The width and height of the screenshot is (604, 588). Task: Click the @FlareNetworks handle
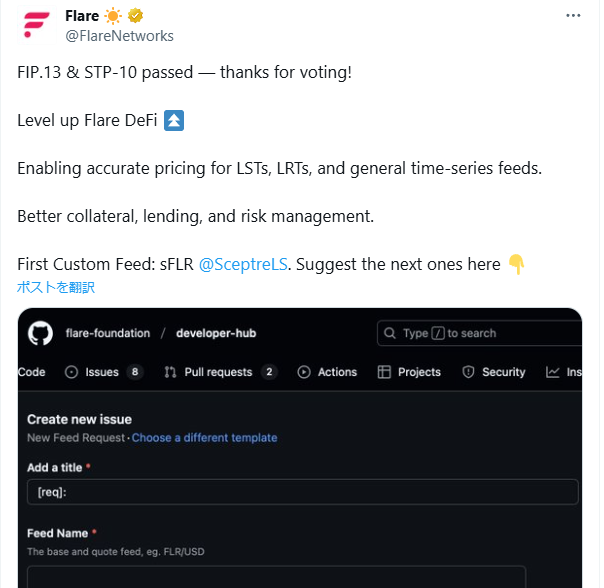pos(119,36)
